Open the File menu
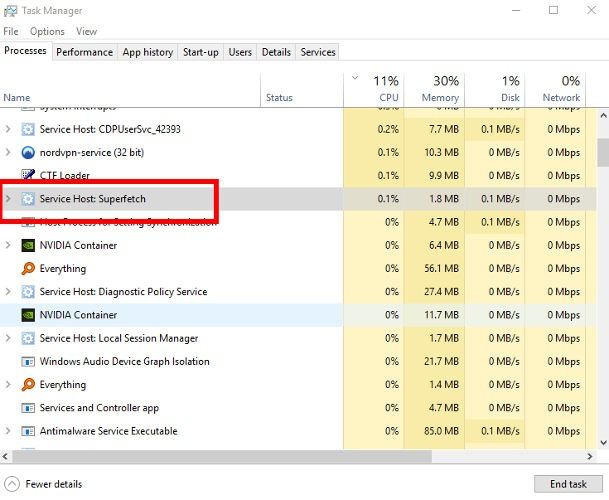The height and width of the screenshot is (500, 609). 11,31
